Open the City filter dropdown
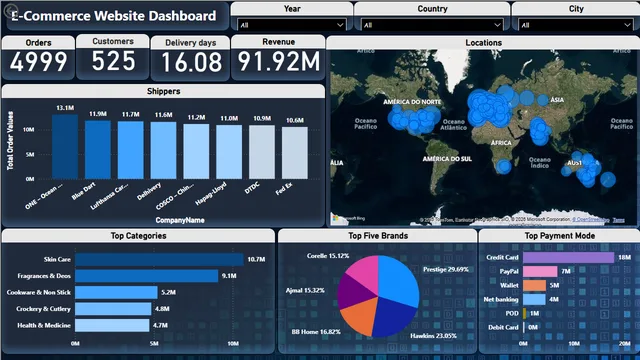640x360 pixels. tap(576, 25)
